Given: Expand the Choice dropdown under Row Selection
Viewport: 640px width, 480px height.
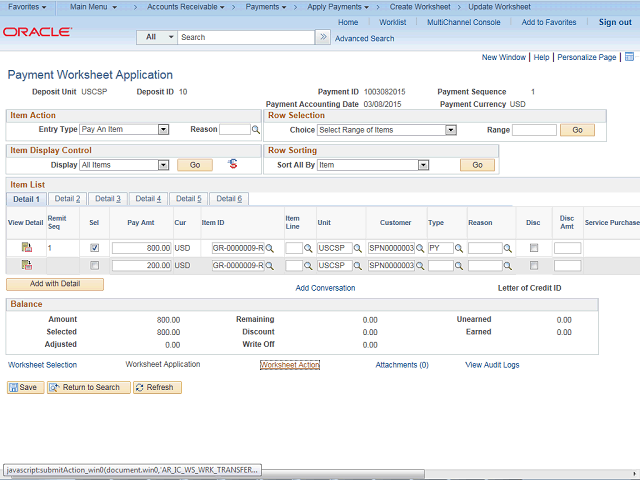Looking at the screenshot, I should coord(387,130).
